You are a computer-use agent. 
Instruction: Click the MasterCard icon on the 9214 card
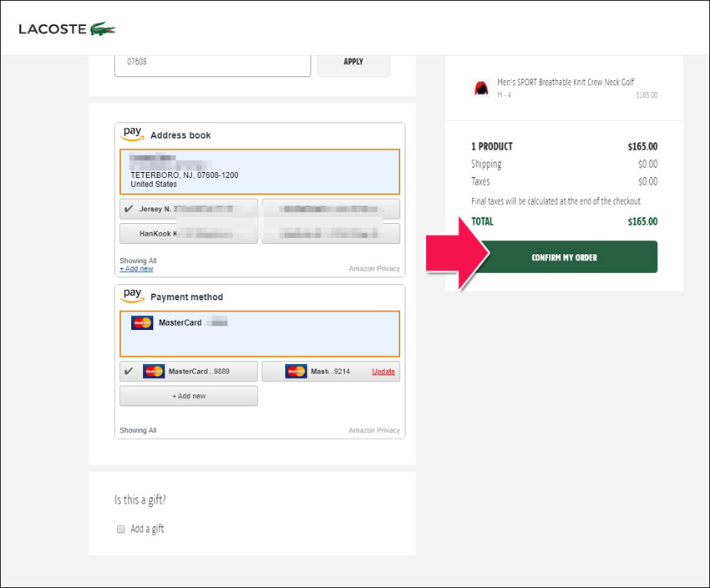pos(297,371)
